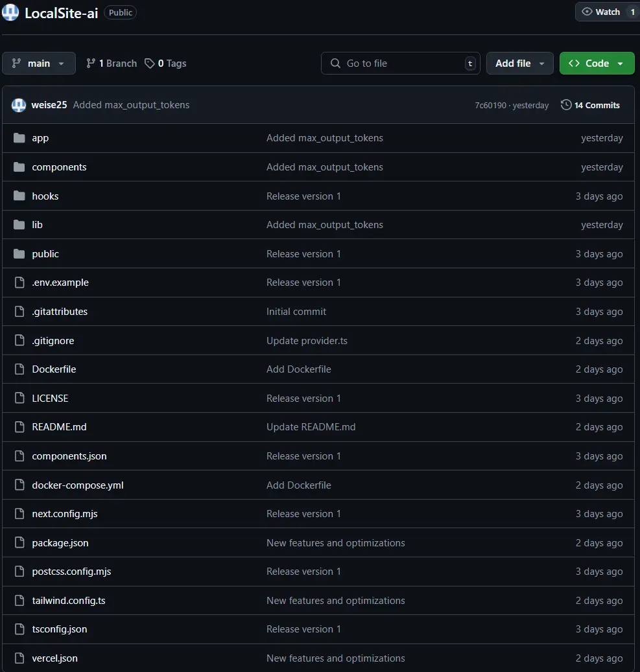The image size is (640, 672).
Task: Open the README.md file
Action: point(59,427)
